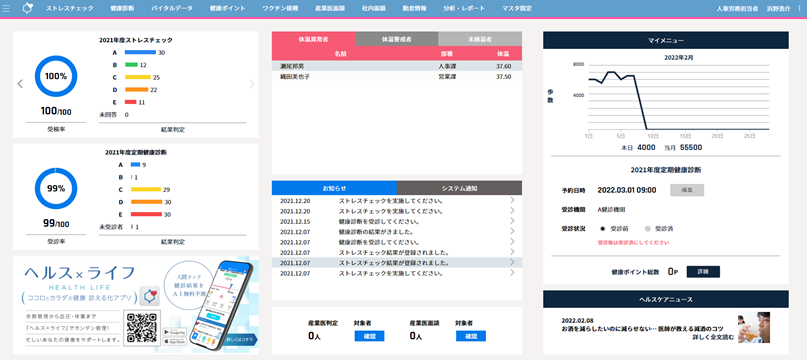Switch to 体温異常者 tab
Image resolution: width=807 pixels, height=360 pixels.
pos(313,39)
